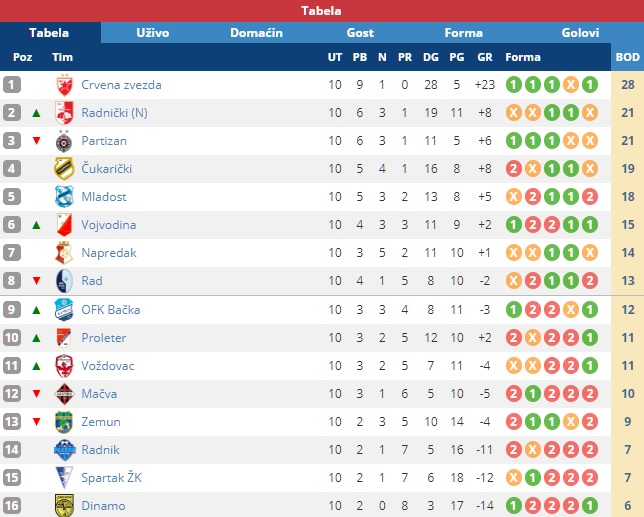Open the Napredak team link
The width and height of the screenshot is (644, 517).
point(109,253)
